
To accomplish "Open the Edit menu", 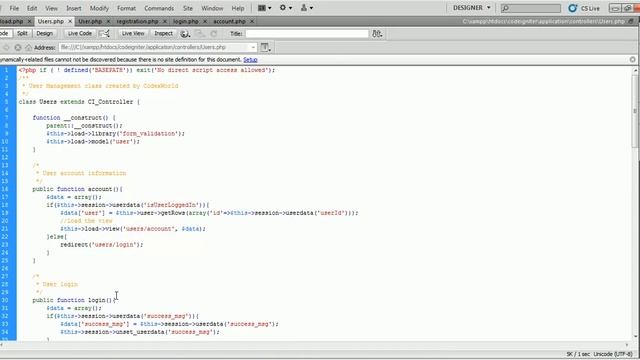I will [x=32, y=8].
